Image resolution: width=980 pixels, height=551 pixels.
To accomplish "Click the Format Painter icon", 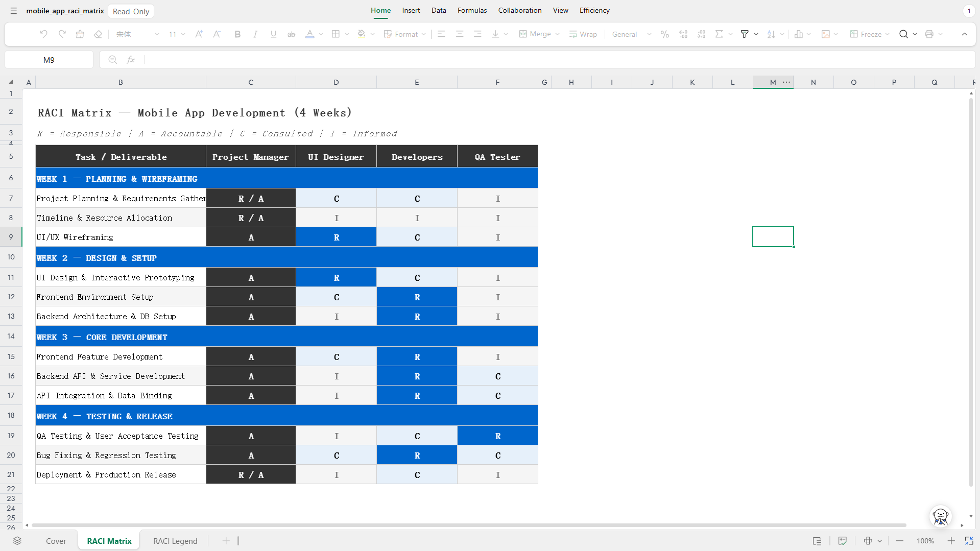I will 80,34.
